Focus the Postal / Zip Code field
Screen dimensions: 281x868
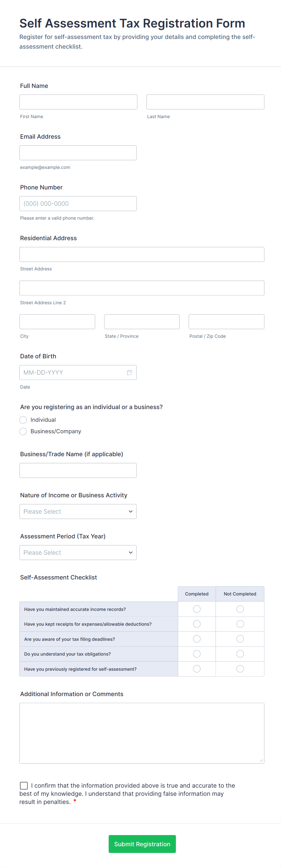pyautogui.click(x=226, y=322)
